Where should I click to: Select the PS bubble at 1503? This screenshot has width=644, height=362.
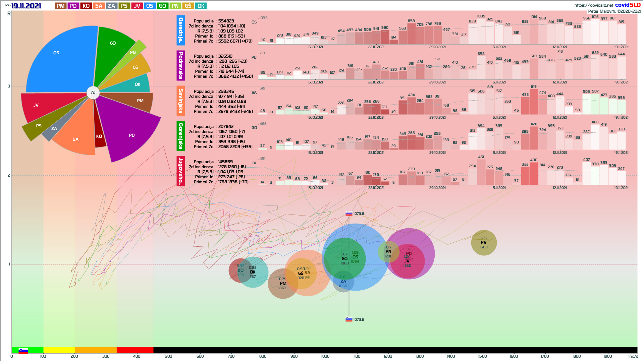coord(484,243)
